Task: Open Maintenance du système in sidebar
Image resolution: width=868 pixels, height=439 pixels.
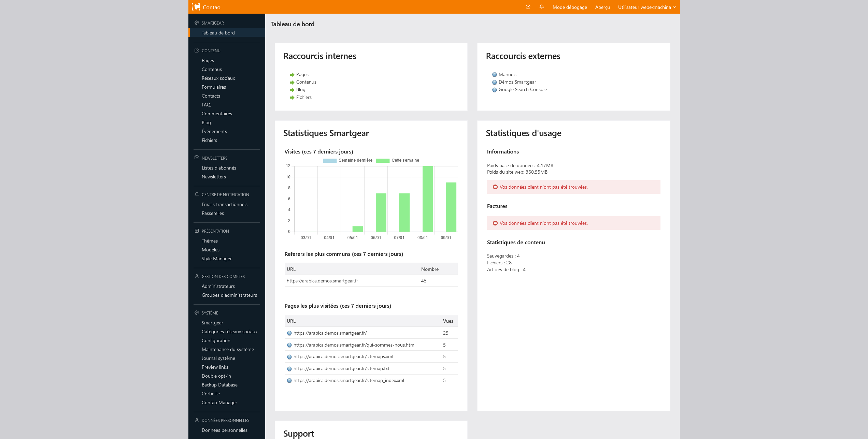Action: point(228,349)
